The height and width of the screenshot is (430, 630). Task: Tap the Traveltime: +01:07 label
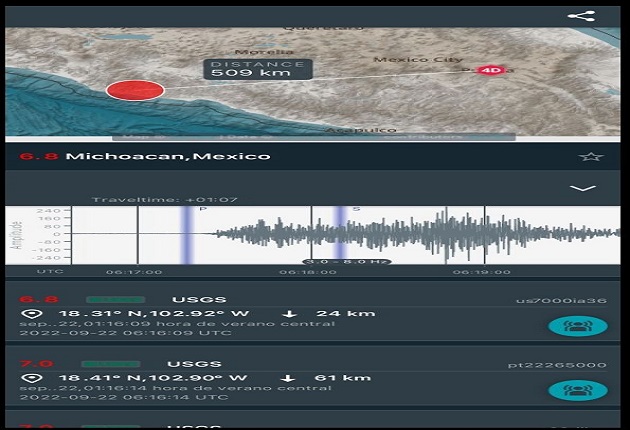pos(165,200)
